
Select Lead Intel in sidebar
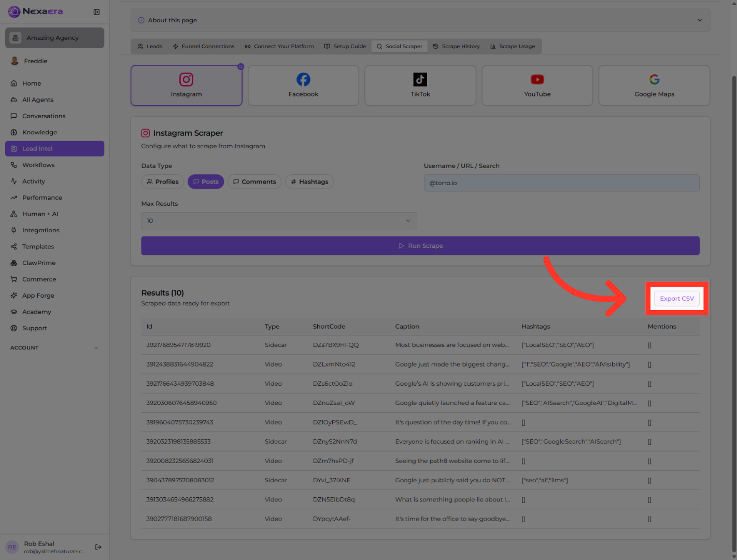[x=54, y=149]
